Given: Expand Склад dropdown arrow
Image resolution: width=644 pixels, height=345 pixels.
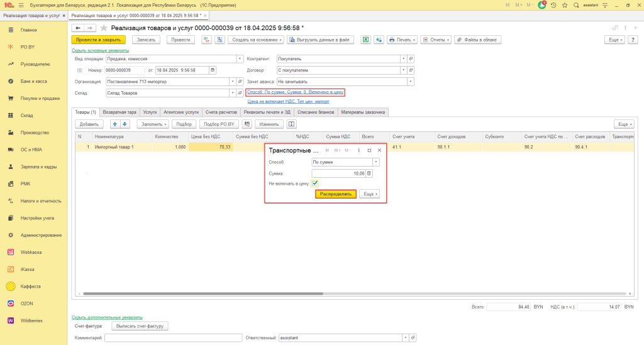Looking at the screenshot, I should (233, 93).
